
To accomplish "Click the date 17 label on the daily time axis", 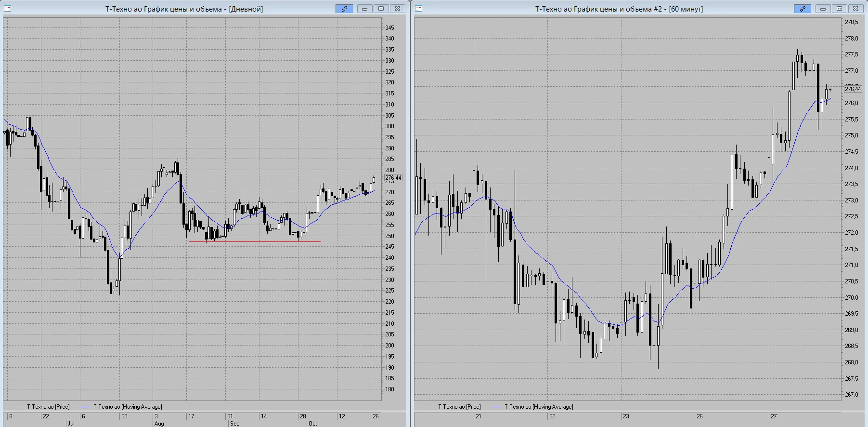I will tap(191, 416).
